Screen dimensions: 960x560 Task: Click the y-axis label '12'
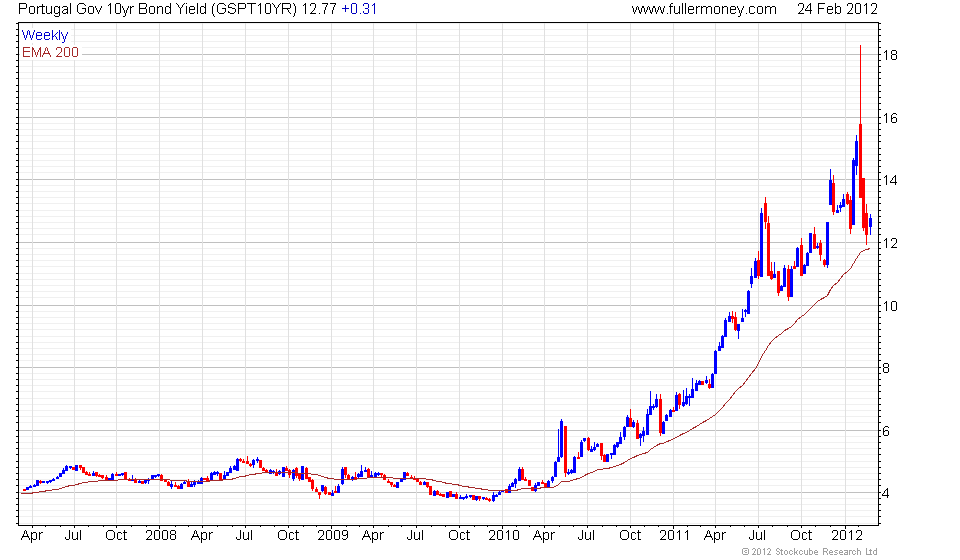(x=890, y=244)
